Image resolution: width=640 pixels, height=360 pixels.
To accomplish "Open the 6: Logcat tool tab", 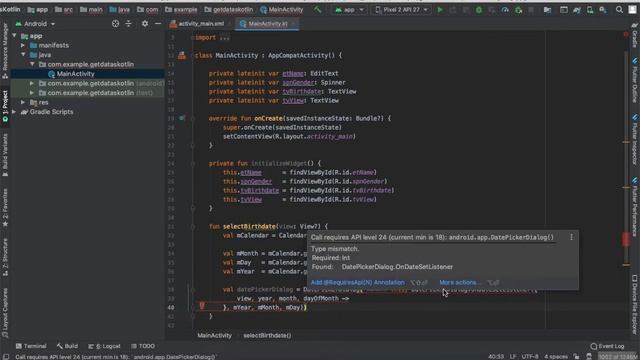I will click(104, 346).
